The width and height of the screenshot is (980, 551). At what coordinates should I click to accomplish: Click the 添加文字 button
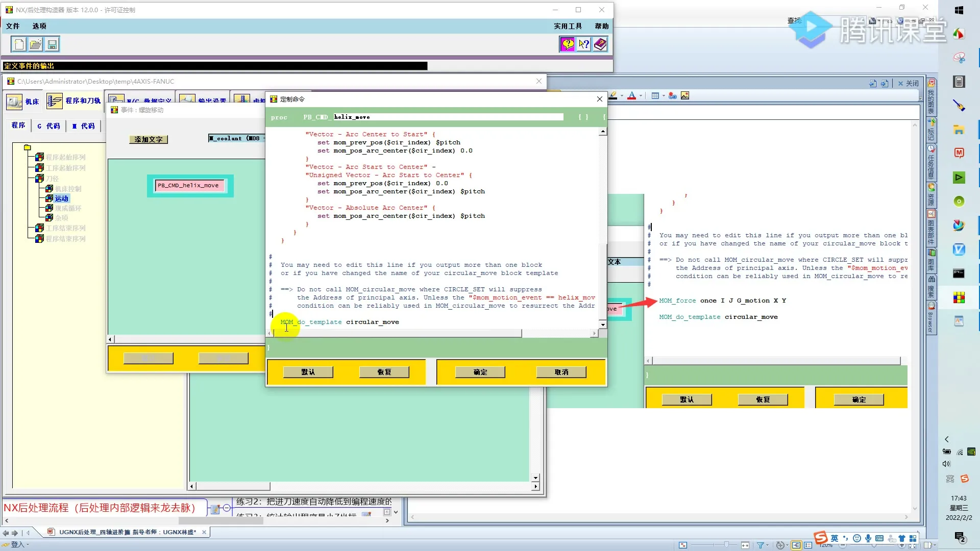pyautogui.click(x=149, y=139)
